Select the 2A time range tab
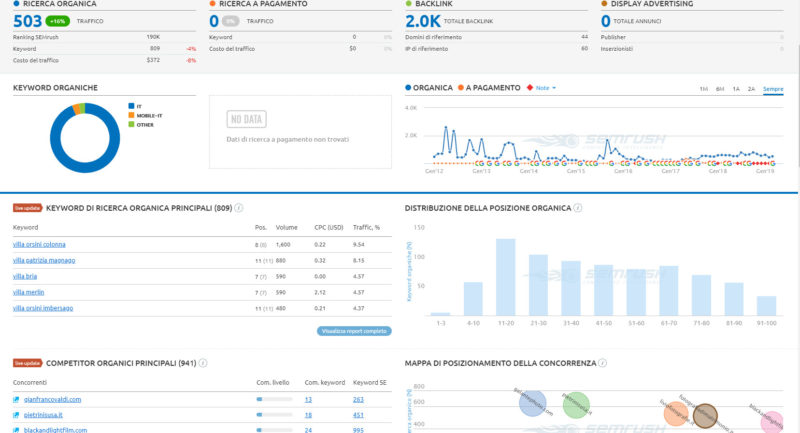This screenshot has width=800, height=433. coord(752,89)
